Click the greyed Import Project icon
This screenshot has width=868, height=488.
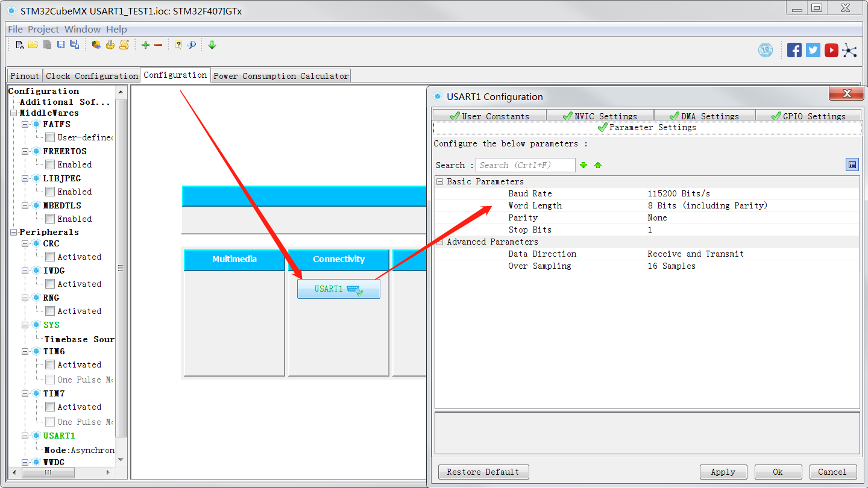click(47, 45)
